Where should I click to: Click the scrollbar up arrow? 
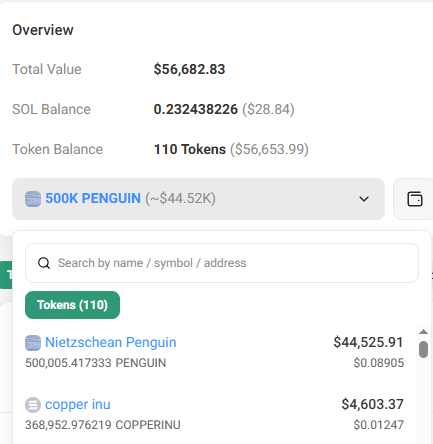point(423,331)
